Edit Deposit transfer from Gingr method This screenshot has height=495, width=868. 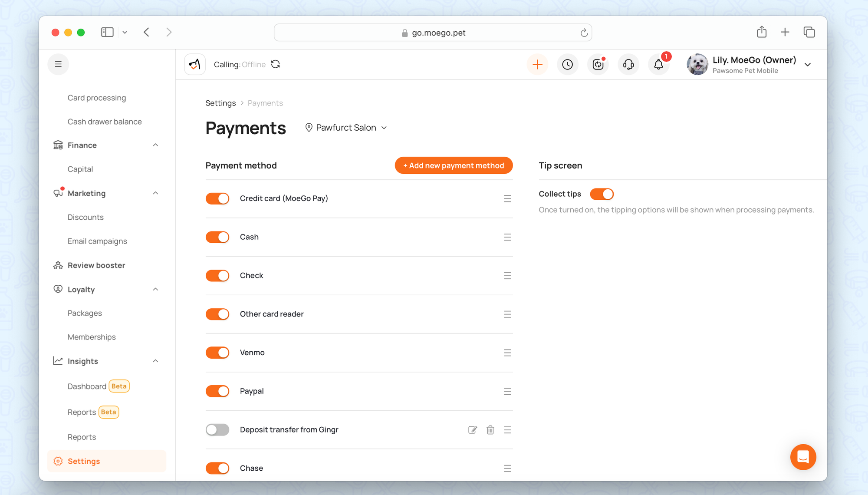[x=473, y=430]
